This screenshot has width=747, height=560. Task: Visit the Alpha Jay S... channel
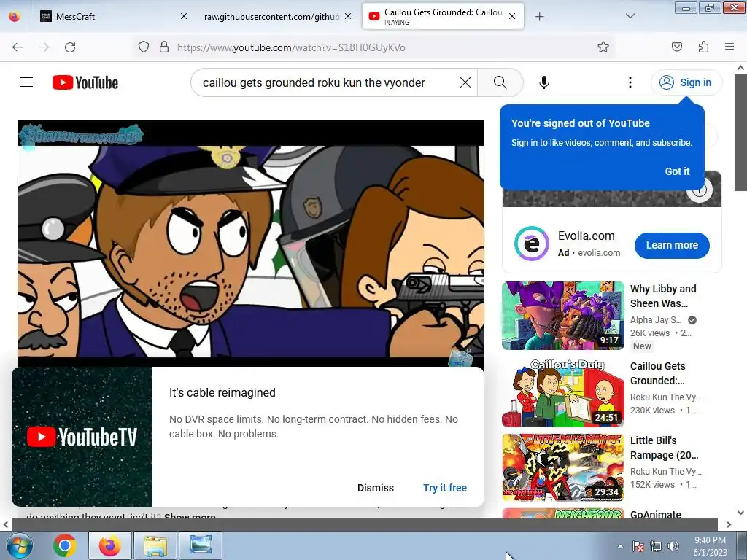[656, 320]
